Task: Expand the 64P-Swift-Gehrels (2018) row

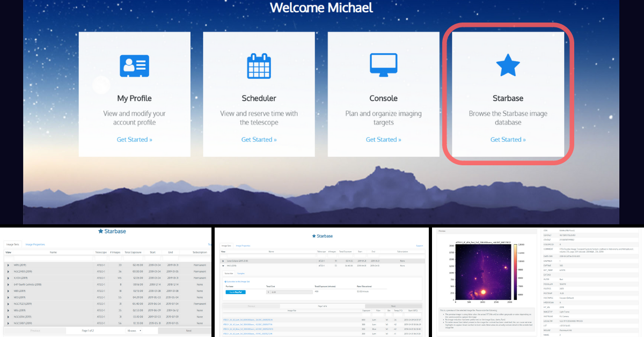Action: [x=8, y=284]
